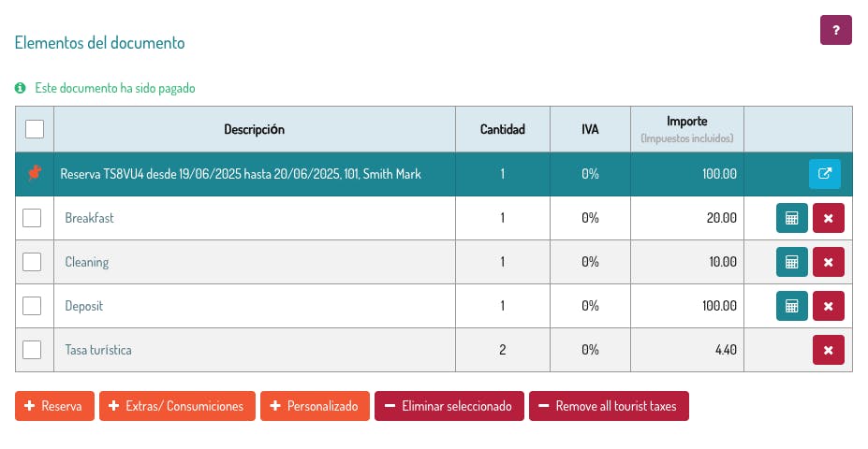This screenshot has width=868, height=449.
Task: Open reservation TS8VU4 via external link icon
Action: click(825, 174)
